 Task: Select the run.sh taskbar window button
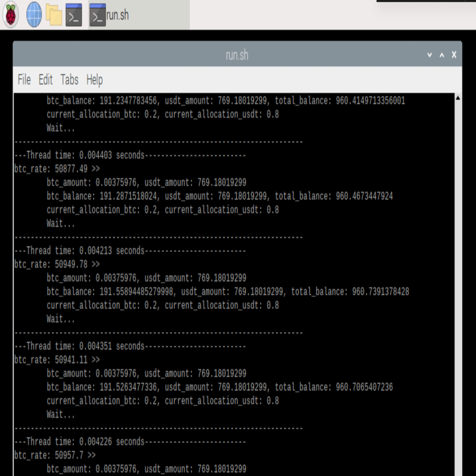point(139,15)
